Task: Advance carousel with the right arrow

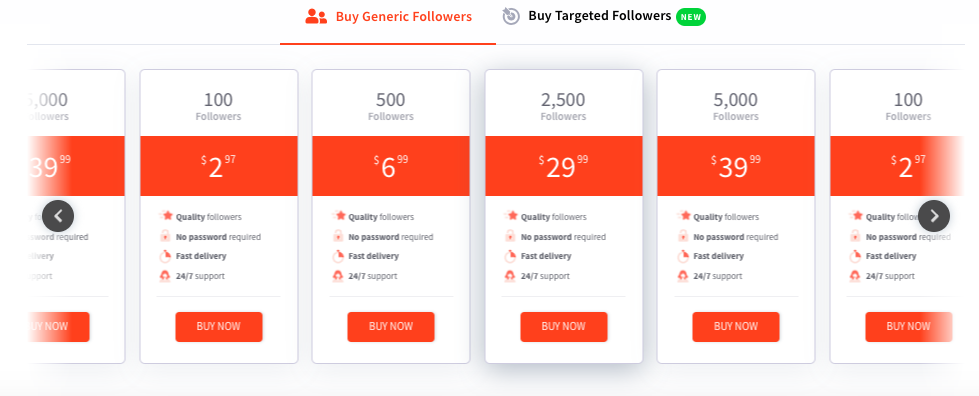Action: tap(934, 216)
